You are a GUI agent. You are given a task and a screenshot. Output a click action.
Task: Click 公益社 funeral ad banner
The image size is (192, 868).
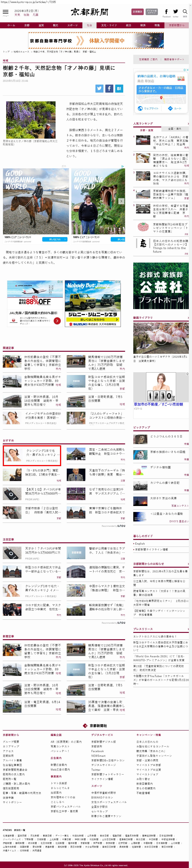161,286
